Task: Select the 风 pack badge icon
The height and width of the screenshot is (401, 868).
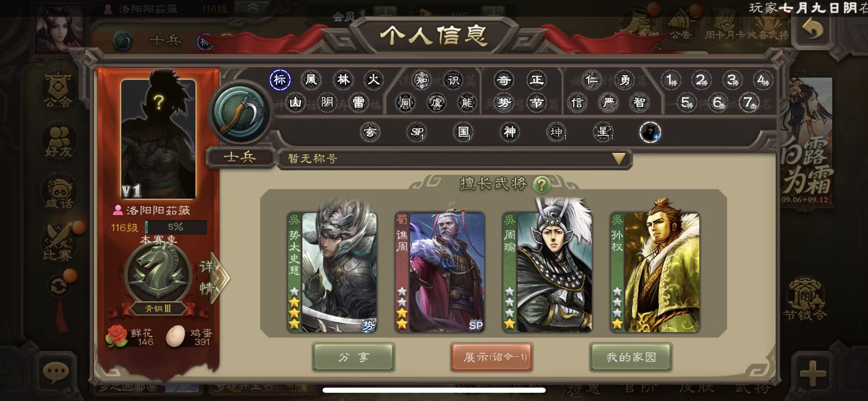Action: click(311, 80)
